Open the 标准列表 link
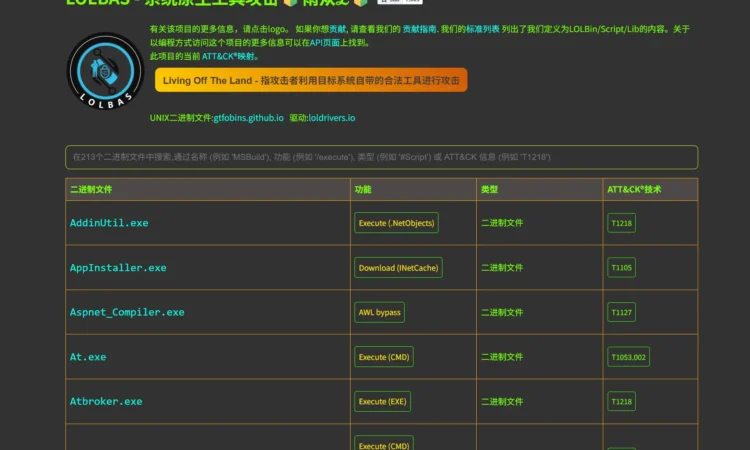 (x=483, y=29)
